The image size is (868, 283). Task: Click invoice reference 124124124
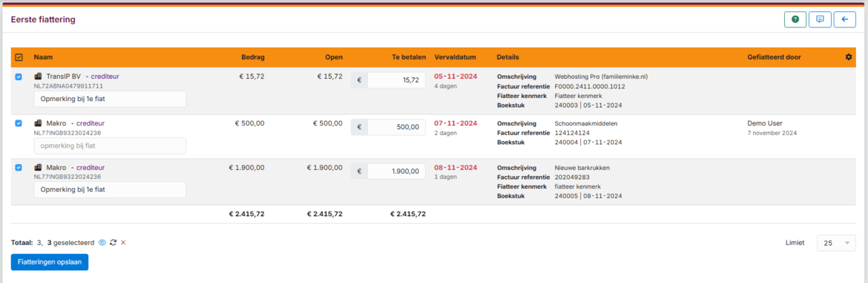(x=572, y=133)
